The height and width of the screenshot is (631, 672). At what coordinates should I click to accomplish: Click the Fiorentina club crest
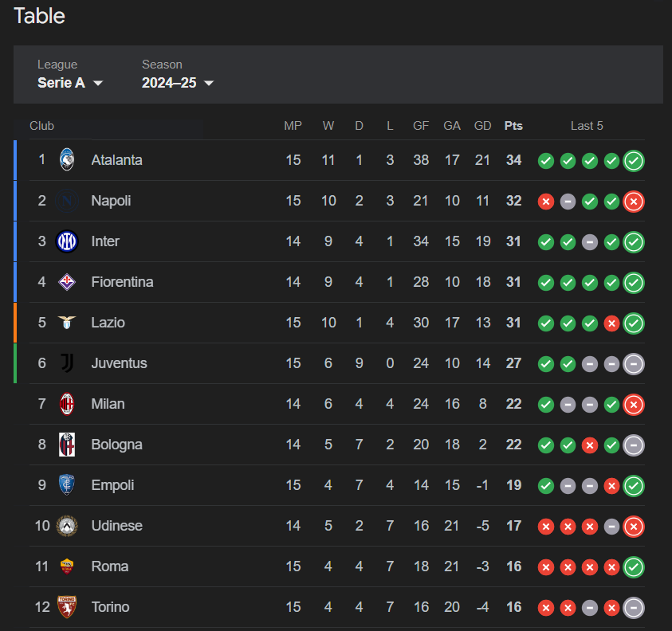pyautogui.click(x=67, y=282)
